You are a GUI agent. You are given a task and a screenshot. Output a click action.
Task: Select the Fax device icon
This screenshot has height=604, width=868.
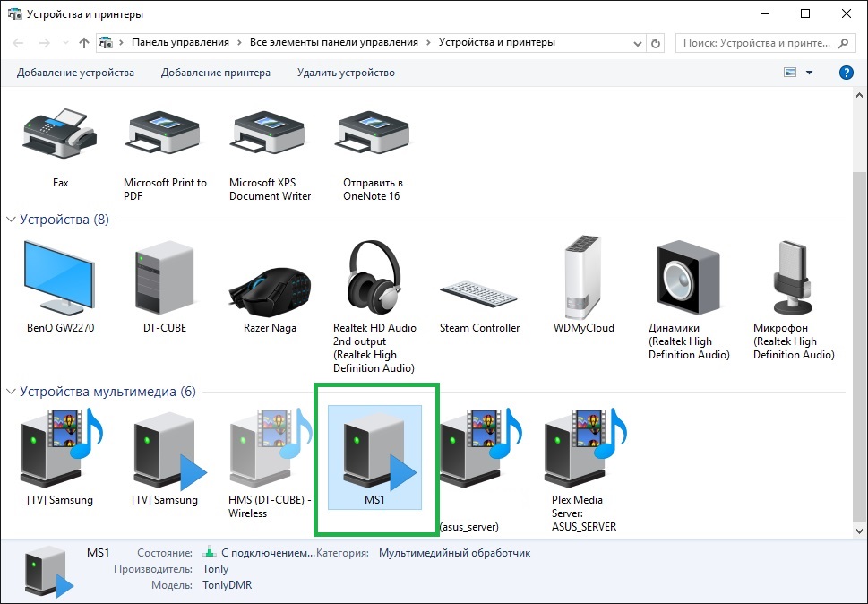[60, 134]
